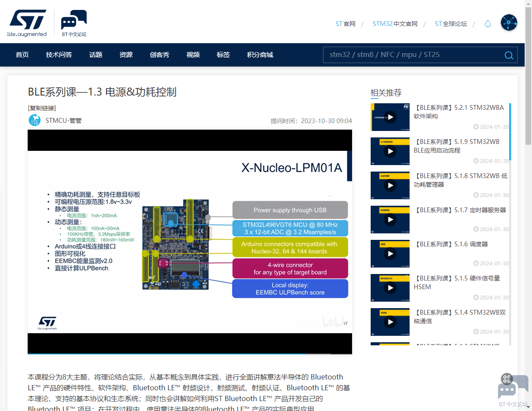Click the 相关推荐 list scrollbar
The width and height of the screenshot is (532, 411).
click(510, 132)
